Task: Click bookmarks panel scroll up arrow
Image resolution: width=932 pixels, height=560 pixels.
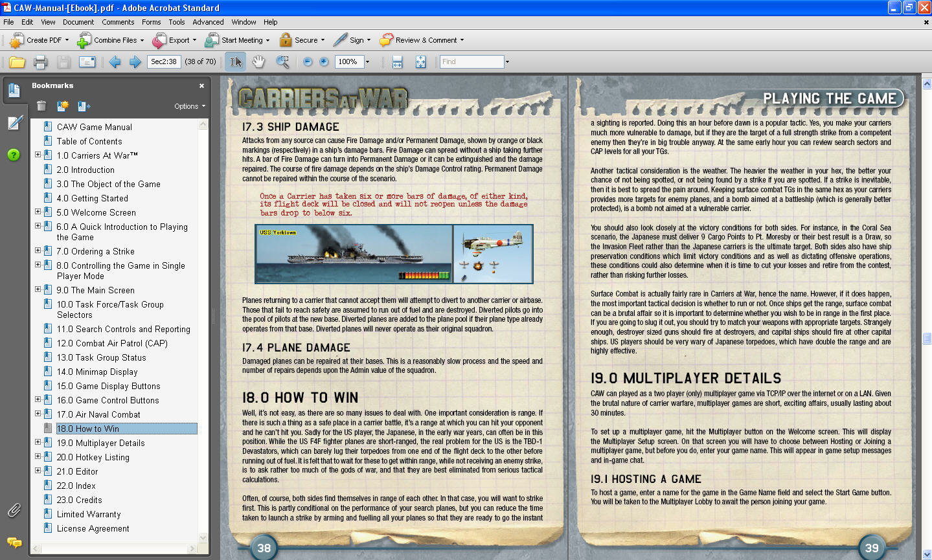Action: tap(203, 124)
